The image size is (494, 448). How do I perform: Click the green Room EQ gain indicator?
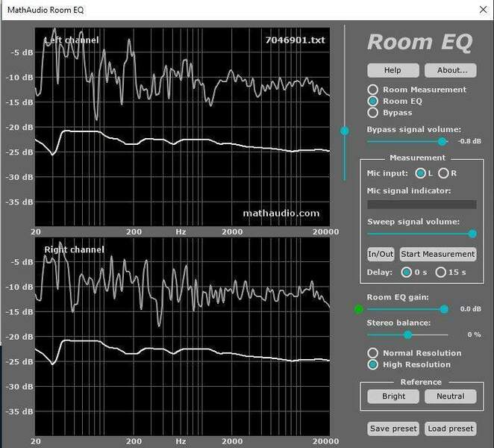pos(358,309)
